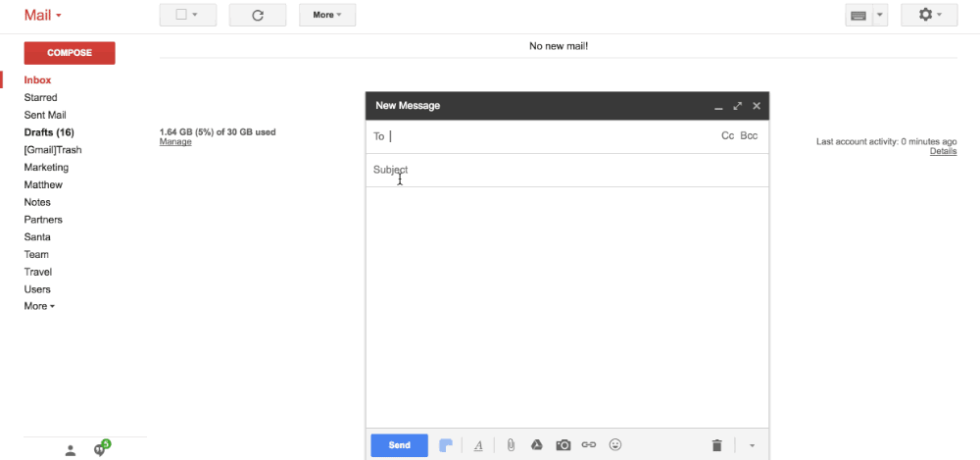The width and height of the screenshot is (980, 460).
Task: Click the Manage storage link
Action: [x=175, y=142]
